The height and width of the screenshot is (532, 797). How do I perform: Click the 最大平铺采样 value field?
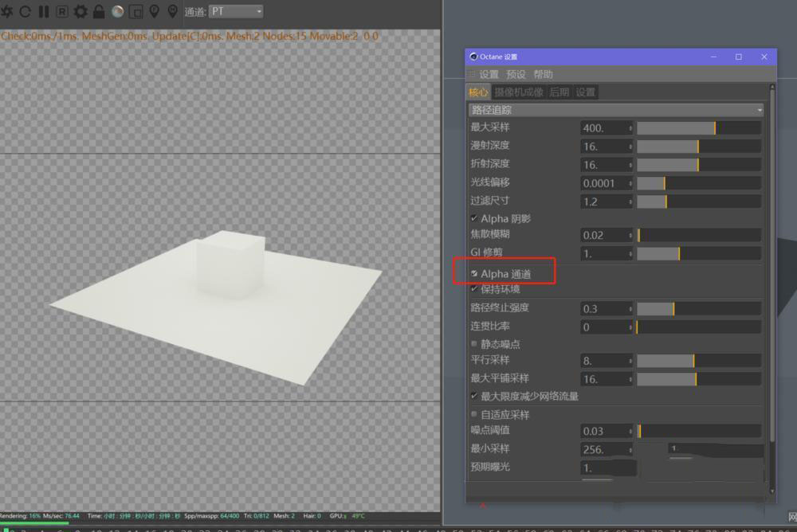(603, 379)
